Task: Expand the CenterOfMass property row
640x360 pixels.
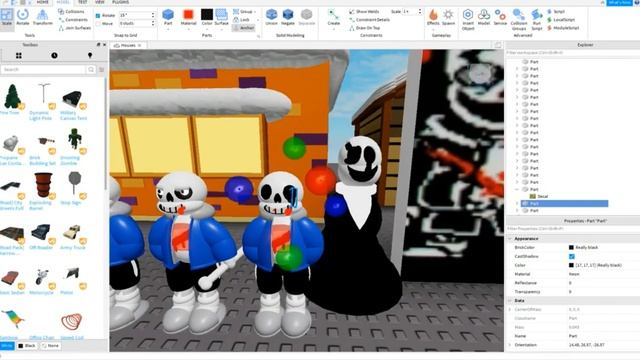Action: [x=510, y=309]
